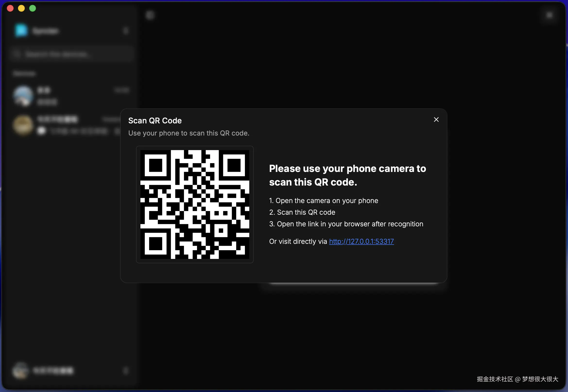Click step "1. Open the camera on your phone"
Screen dimensions: 568x392
click(324, 201)
